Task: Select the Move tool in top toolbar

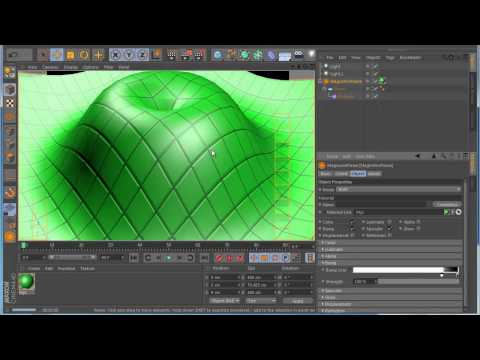Action: click(57, 54)
